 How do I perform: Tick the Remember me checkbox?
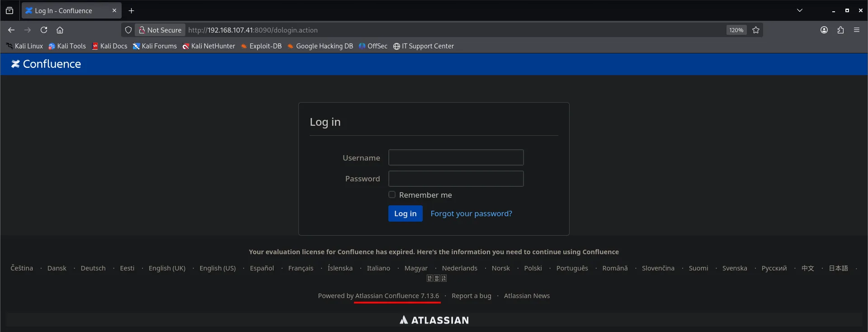392,194
